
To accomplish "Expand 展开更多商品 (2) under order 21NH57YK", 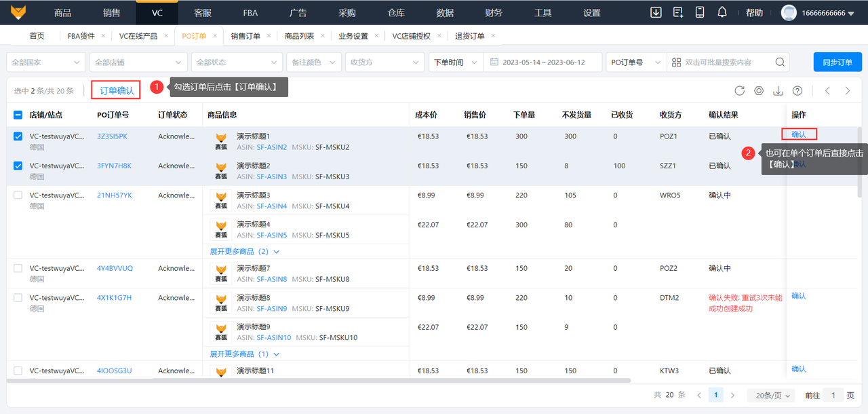I will point(244,252).
